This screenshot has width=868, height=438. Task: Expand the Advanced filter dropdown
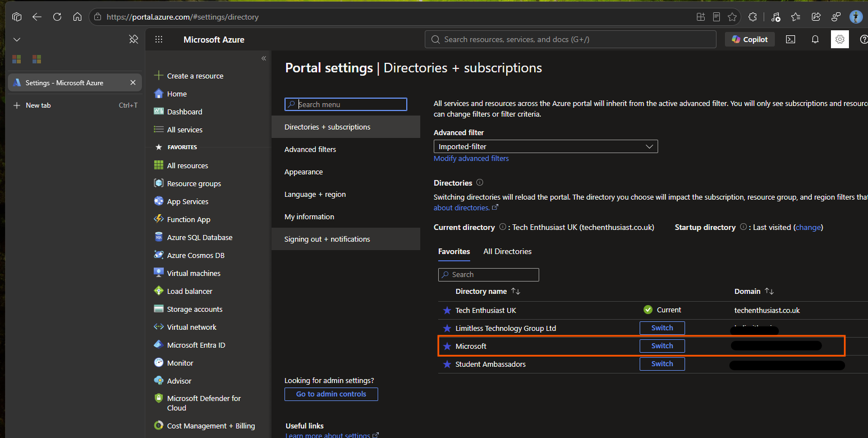545,146
